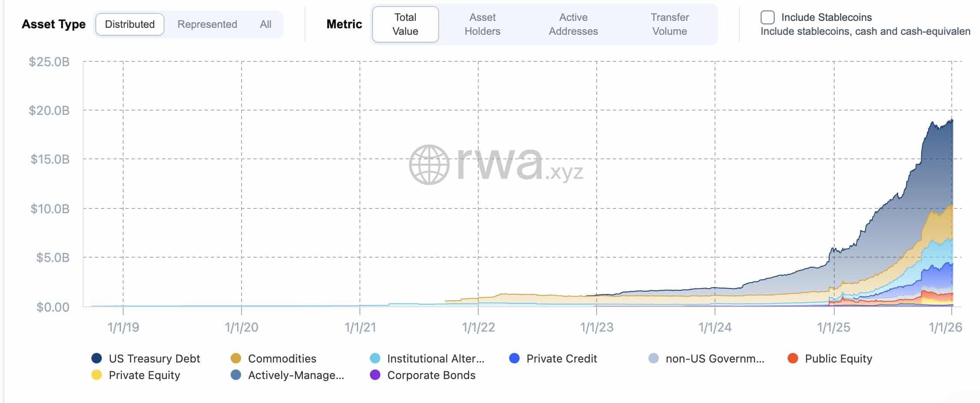Click the non-US Government legend dot

(x=654, y=359)
